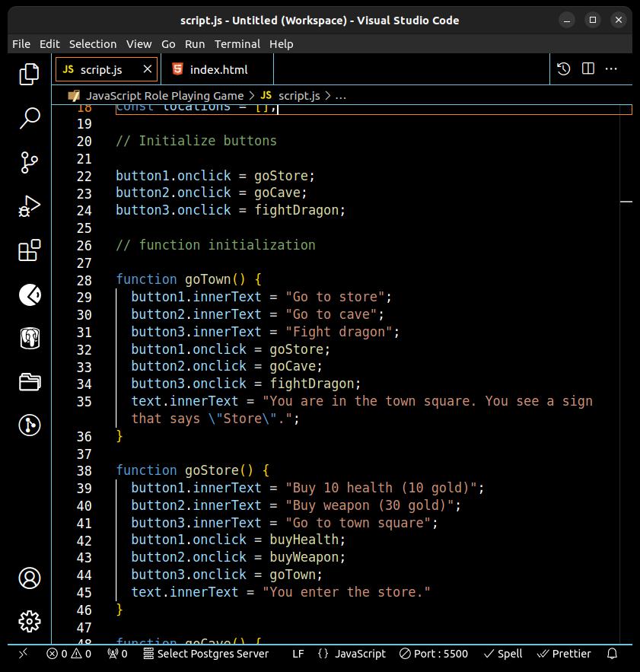Viewport: 640px width, 672px height.
Task: Open the Git graph circle icon
Action: point(29,425)
